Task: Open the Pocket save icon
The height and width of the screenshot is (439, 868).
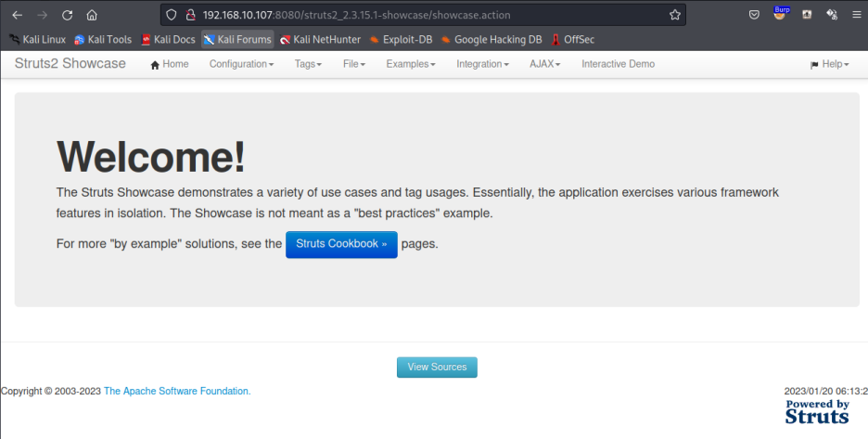Action: [x=754, y=15]
